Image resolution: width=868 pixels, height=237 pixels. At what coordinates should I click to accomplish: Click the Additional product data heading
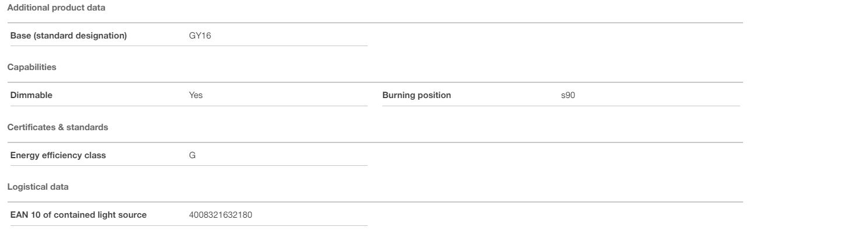[56, 8]
